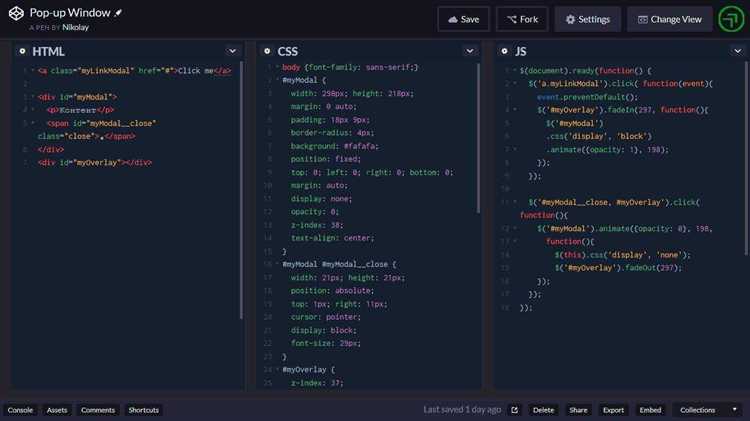This screenshot has height=421, width=750.
Task: Expand the JS panel dropdown
Action: (738, 51)
